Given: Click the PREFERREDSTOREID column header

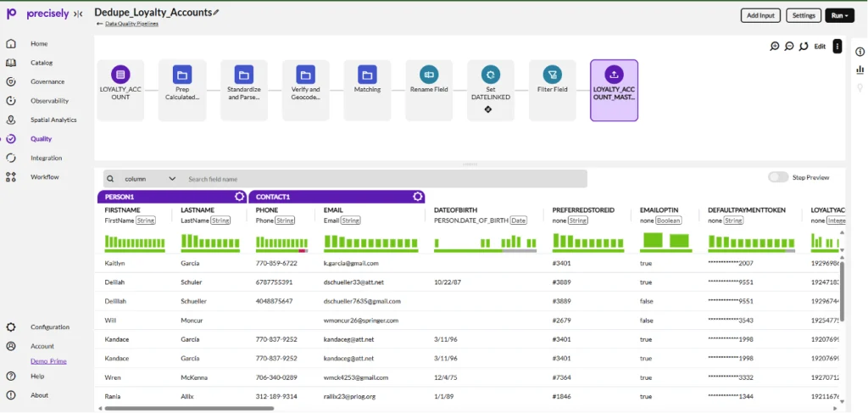Looking at the screenshot, I should (x=583, y=210).
